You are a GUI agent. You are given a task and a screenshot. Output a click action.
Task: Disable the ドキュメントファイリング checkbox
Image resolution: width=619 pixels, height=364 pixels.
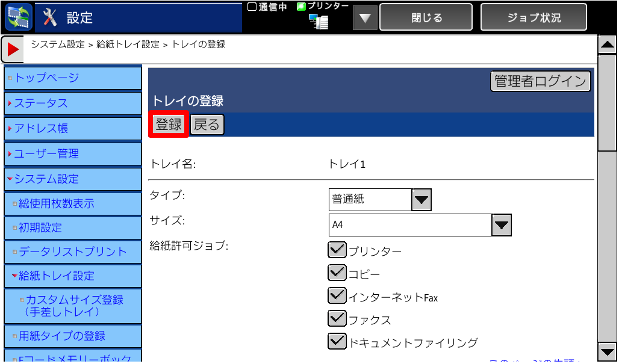(x=337, y=342)
